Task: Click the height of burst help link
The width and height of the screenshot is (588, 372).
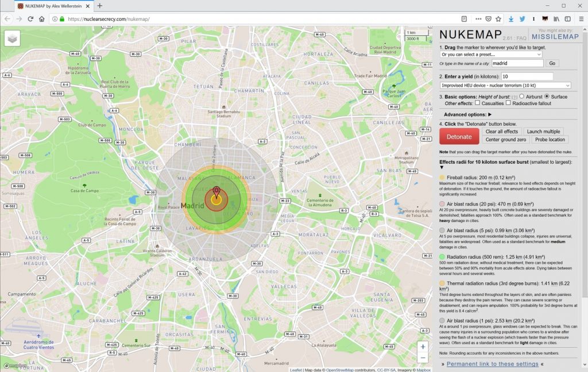Action: click(514, 97)
